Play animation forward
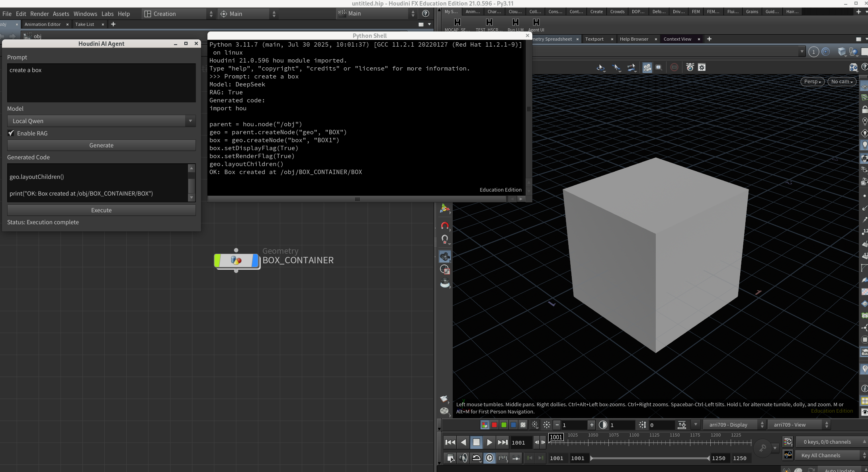 (x=489, y=442)
